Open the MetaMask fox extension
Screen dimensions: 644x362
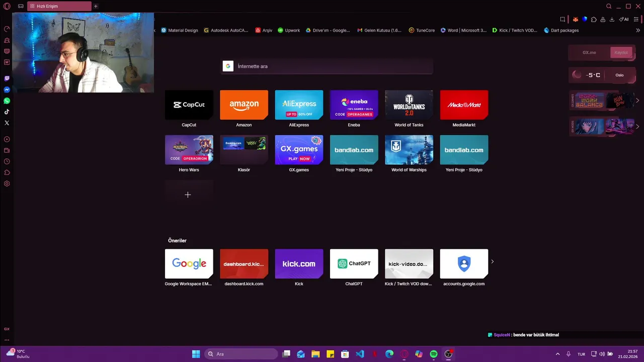click(575, 19)
